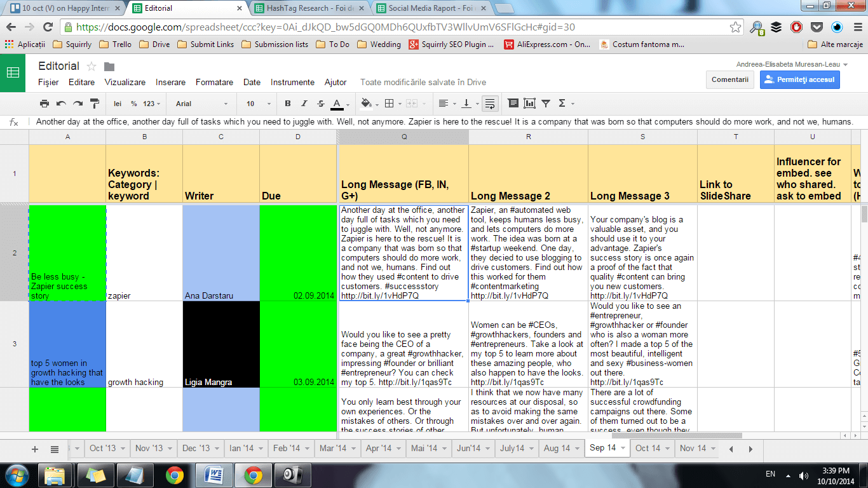
Task: Open the fill color picker
Action: click(369, 104)
